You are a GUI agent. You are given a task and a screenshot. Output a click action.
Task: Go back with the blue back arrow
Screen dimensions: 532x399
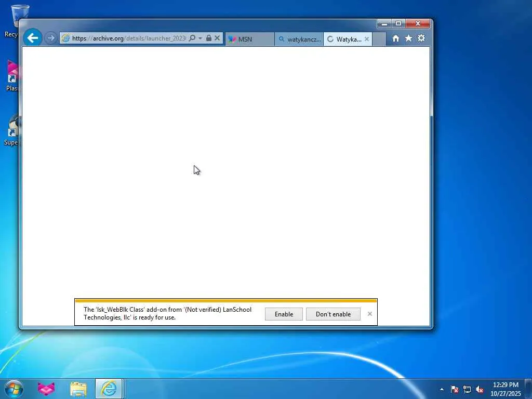pyautogui.click(x=33, y=37)
